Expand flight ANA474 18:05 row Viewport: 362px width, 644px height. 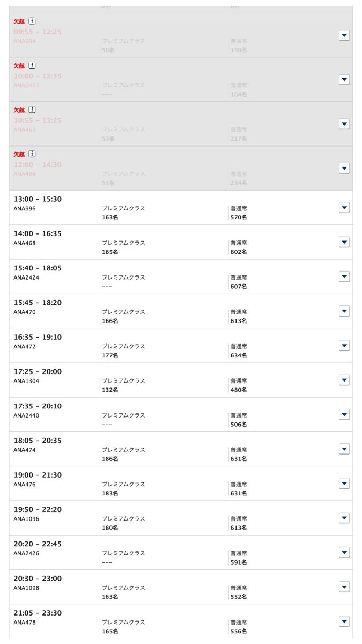point(344,449)
